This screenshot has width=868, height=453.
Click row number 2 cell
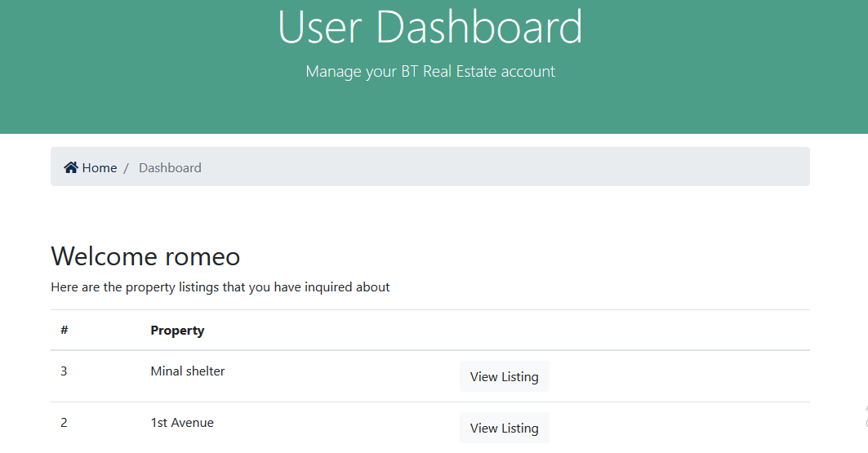[64, 423]
